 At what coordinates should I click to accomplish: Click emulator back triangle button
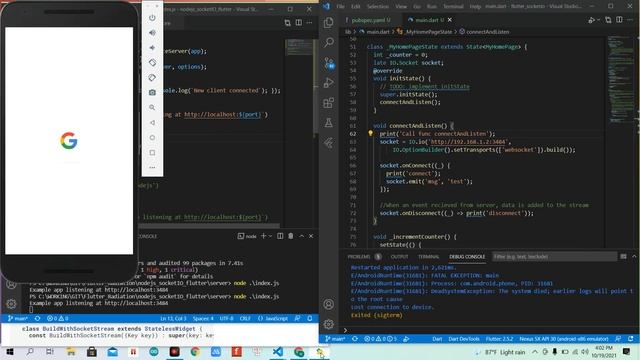click(x=152, y=122)
